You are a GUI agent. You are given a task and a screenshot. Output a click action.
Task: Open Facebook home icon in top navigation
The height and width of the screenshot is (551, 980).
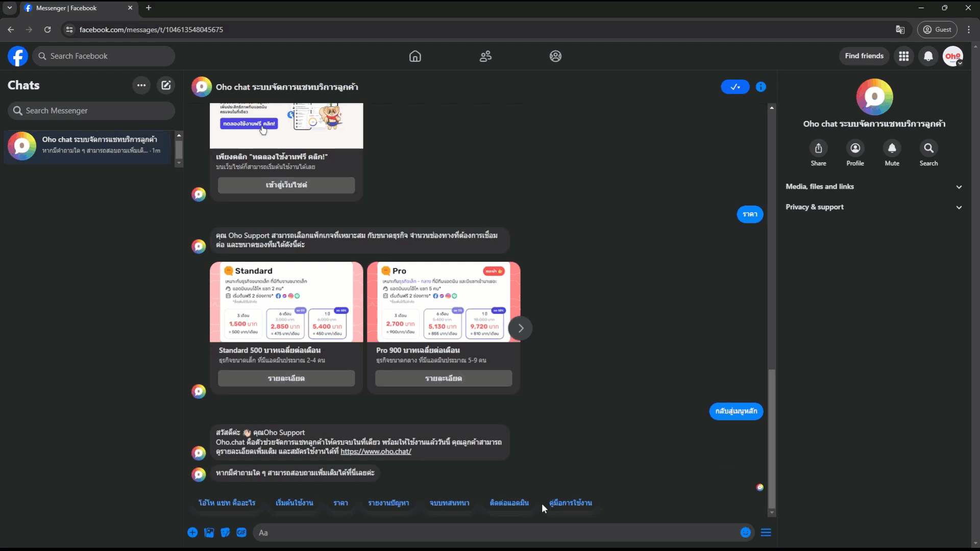coord(415,56)
